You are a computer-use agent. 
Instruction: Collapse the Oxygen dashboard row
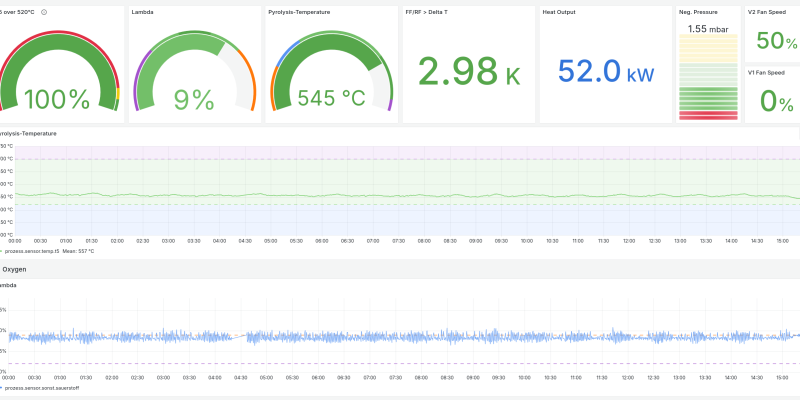pos(14,269)
